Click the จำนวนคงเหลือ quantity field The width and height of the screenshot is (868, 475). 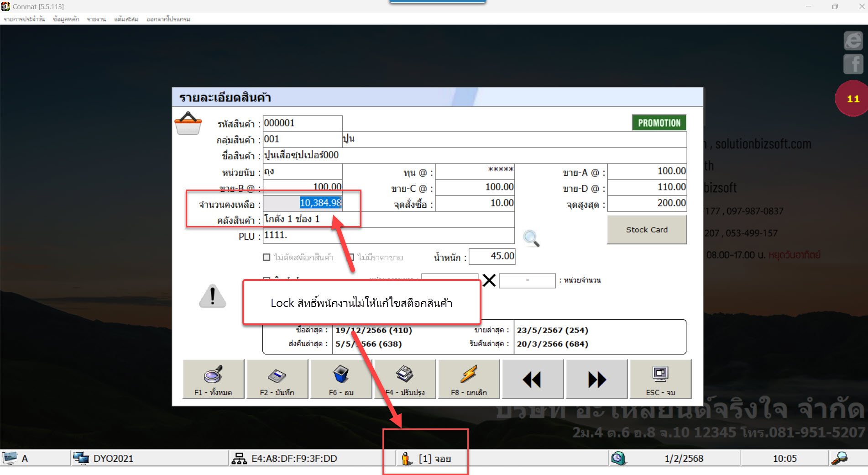coord(303,203)
